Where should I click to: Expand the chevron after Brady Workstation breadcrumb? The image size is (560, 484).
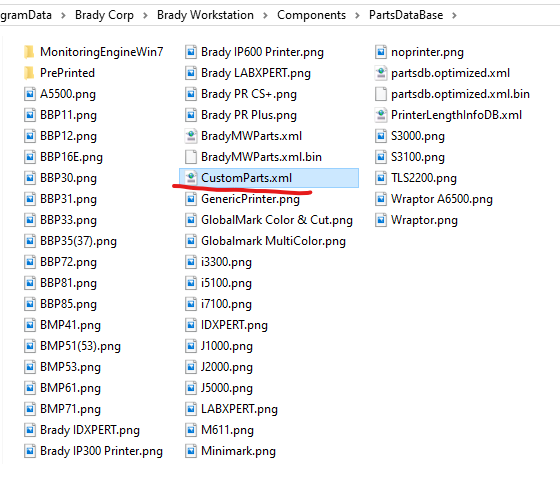[265, 15]
